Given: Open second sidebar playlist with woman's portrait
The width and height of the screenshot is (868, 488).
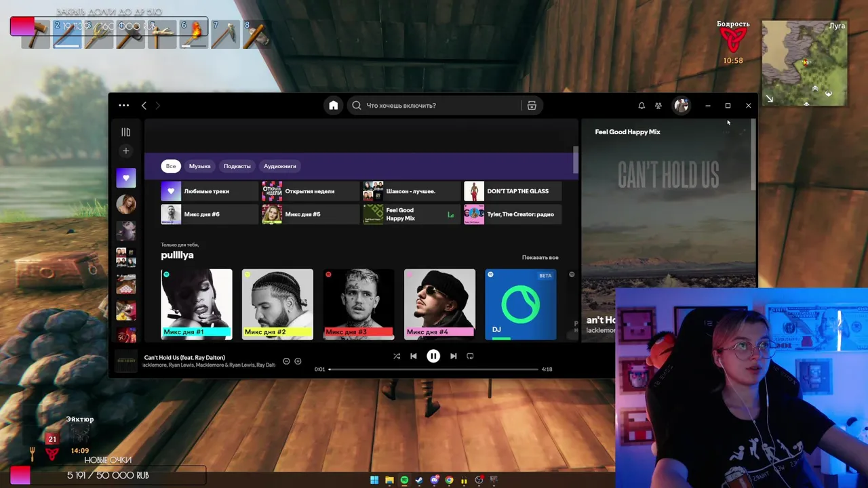Looking at the screenshot, I should pos(125,204).
